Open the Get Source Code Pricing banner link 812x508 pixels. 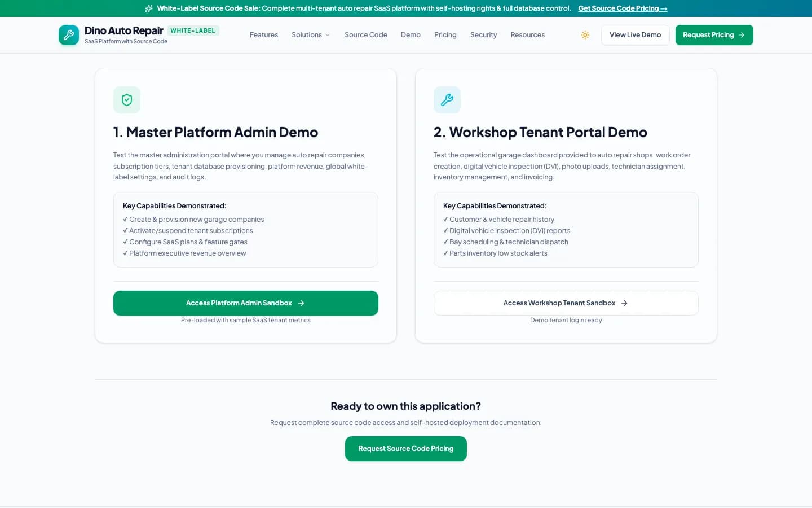(623, 8)
